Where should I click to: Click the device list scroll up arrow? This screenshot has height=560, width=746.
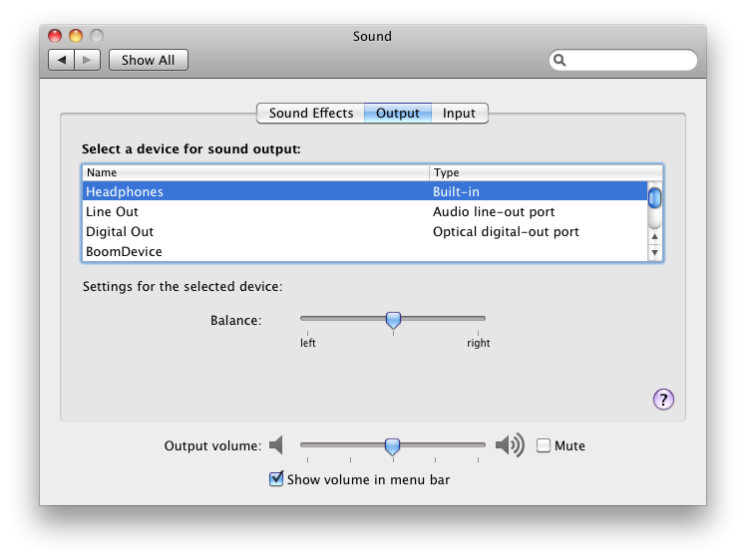tap(654, 236)
